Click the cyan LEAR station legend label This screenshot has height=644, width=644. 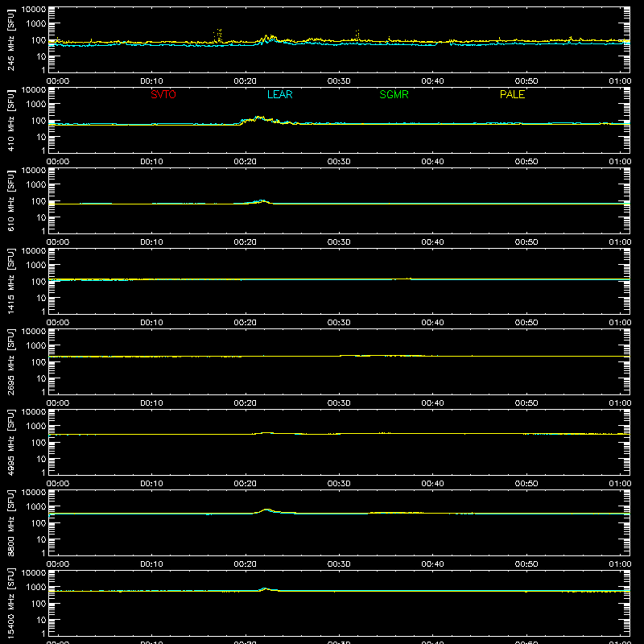279,94
